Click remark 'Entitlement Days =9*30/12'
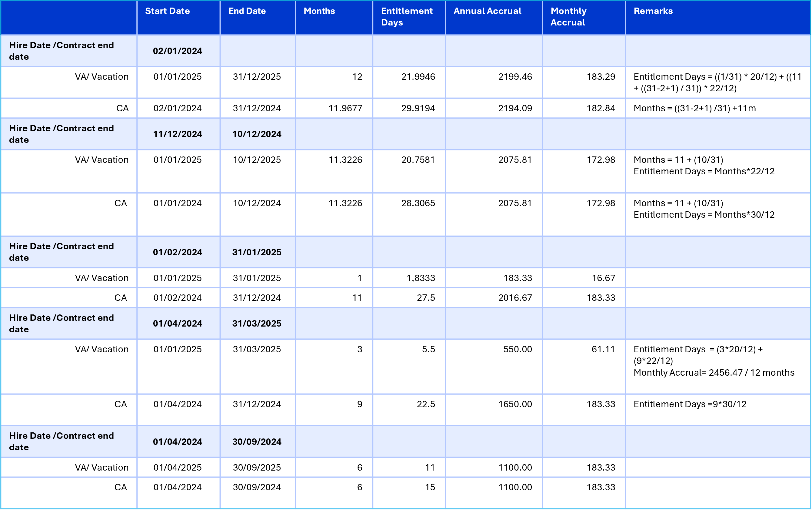 [x=690, y=404]
